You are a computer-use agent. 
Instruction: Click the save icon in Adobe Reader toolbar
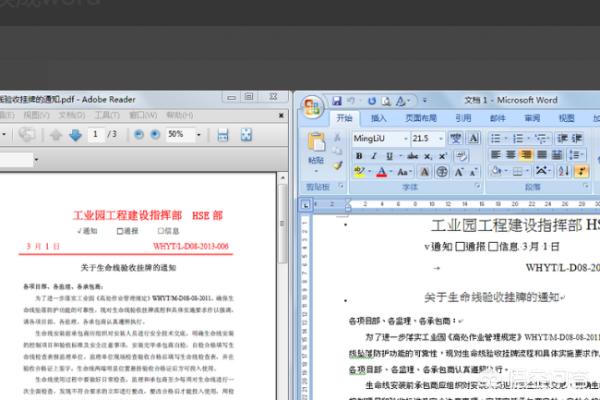(222, 134)
